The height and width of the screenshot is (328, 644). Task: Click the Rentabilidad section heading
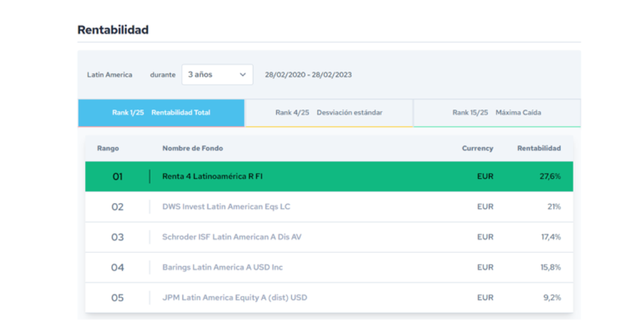pyautogui.click(x=113, y=30)
